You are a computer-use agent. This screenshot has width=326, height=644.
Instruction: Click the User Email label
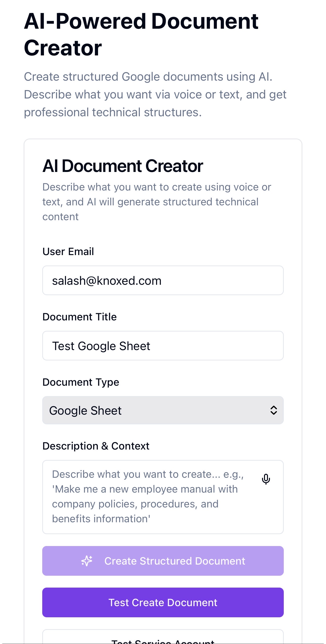click(68, 252)
